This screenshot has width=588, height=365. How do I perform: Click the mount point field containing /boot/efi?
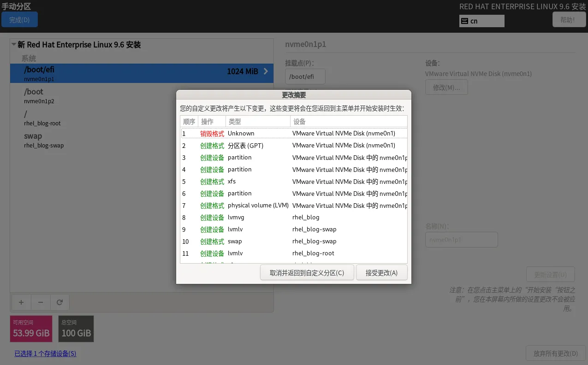(305, 77)
